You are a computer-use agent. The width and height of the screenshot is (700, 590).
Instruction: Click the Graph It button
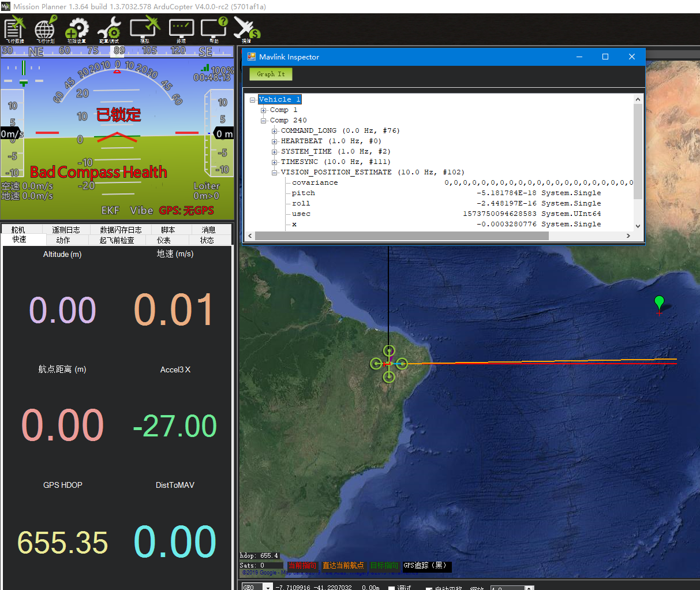pos(270,74)
